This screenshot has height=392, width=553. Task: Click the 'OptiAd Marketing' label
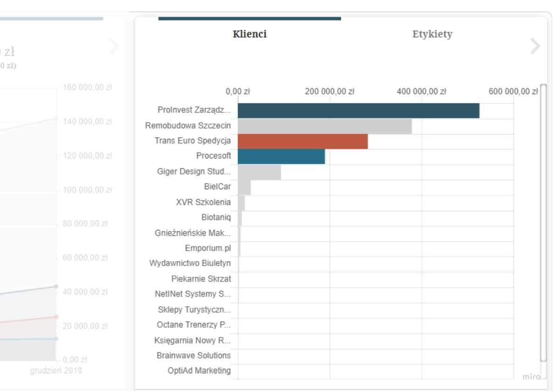[199, 371]
